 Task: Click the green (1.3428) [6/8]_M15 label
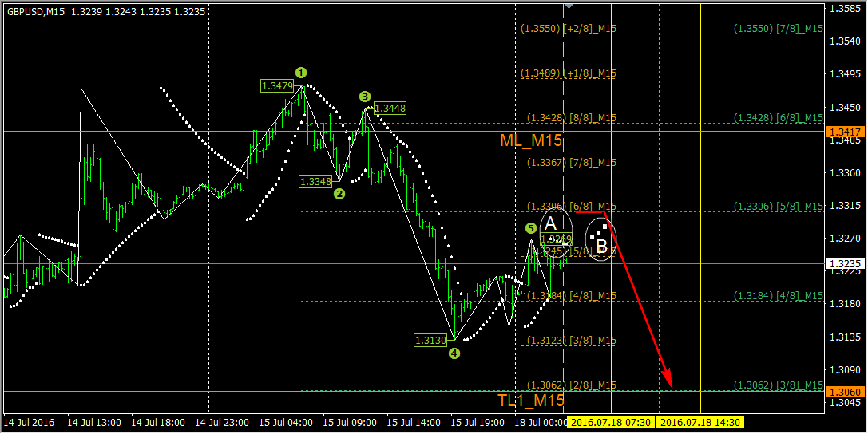(x=779, y=118)
